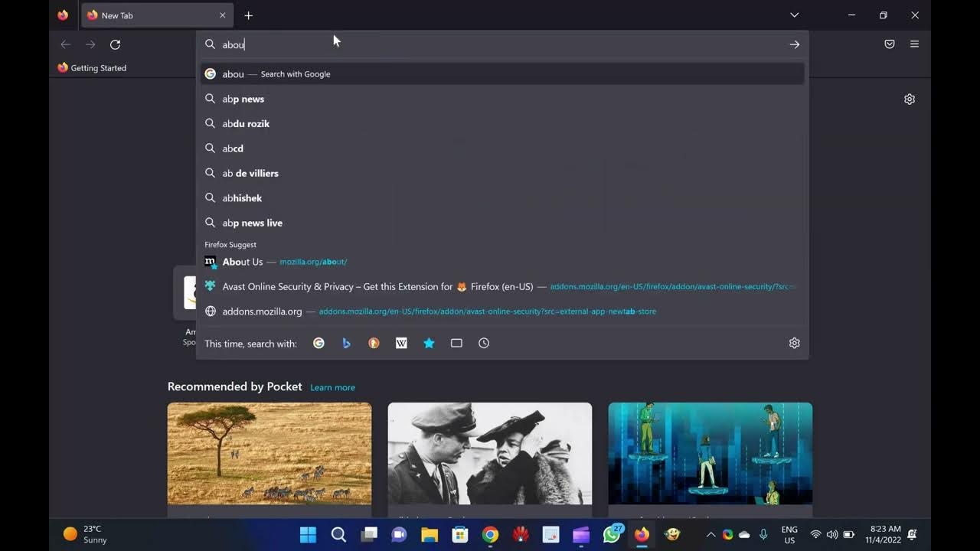Search this time with Google icon
Viewport: 980px width, 551px height.
pos(318,344)
